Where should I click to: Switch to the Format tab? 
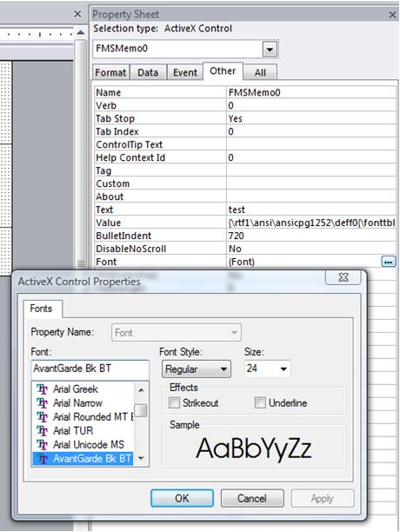click(x=110, y=73)
